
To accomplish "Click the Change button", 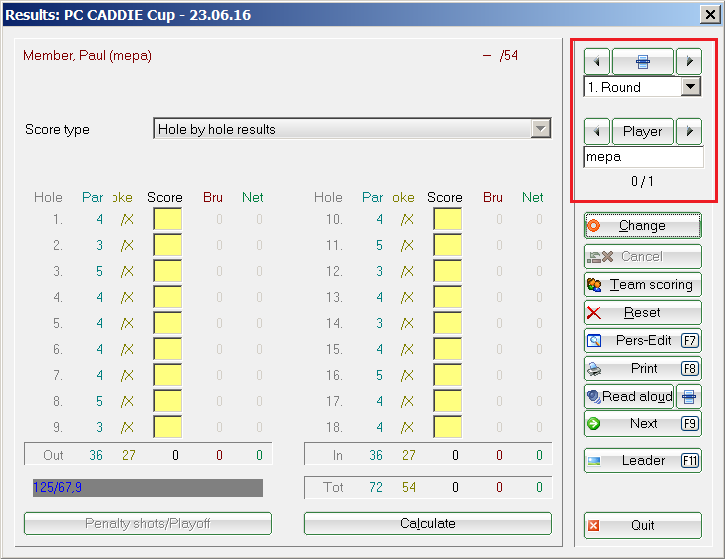I will (643, 226).
